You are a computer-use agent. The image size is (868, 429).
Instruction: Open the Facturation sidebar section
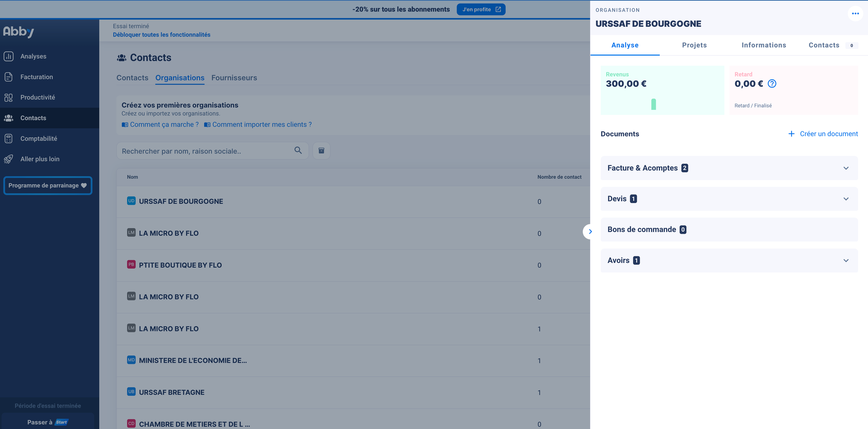pos(36,77)
